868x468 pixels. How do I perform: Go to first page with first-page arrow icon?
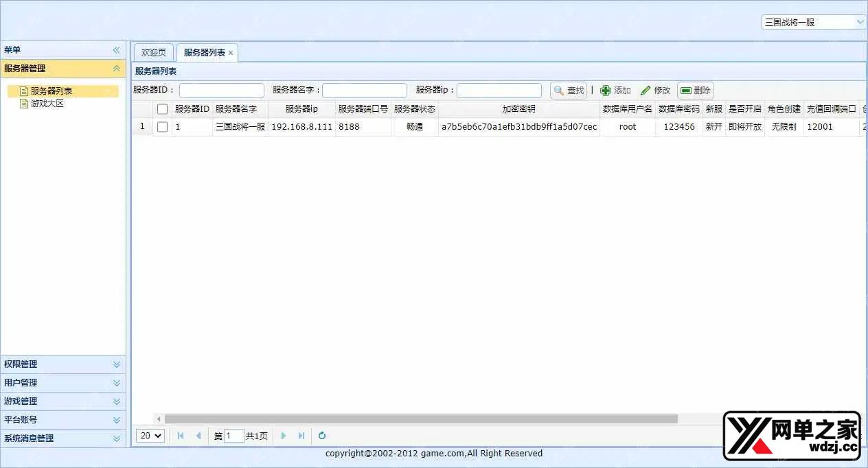[180, 435]
